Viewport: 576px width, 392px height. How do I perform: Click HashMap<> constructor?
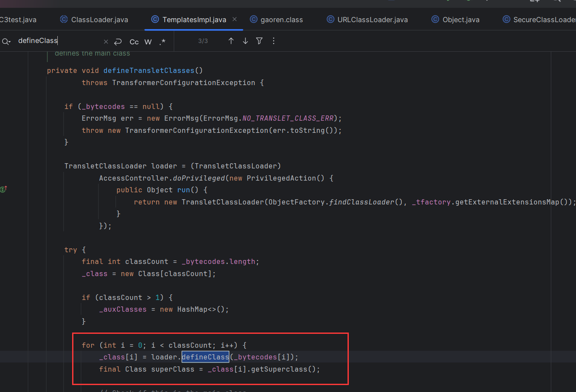point(196,309)
